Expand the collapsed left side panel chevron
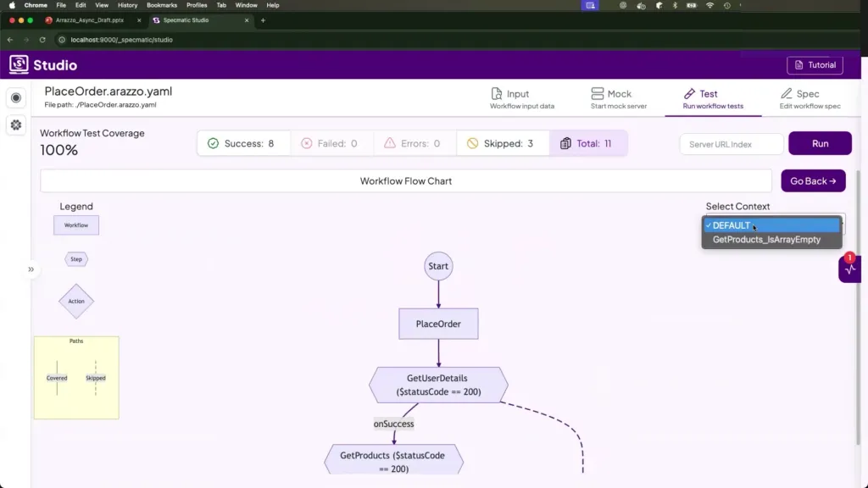 (31, 269)
